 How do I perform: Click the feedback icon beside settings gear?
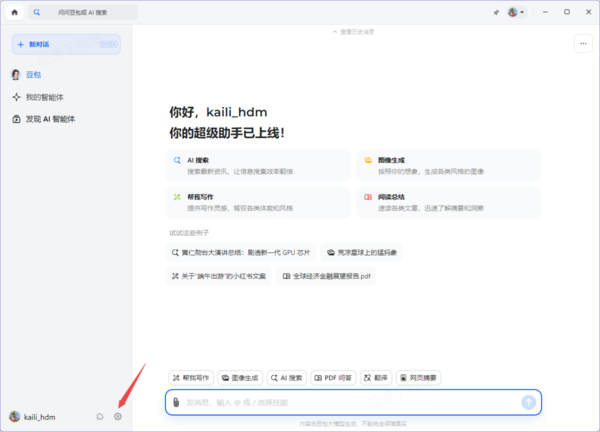coord(100,416)
